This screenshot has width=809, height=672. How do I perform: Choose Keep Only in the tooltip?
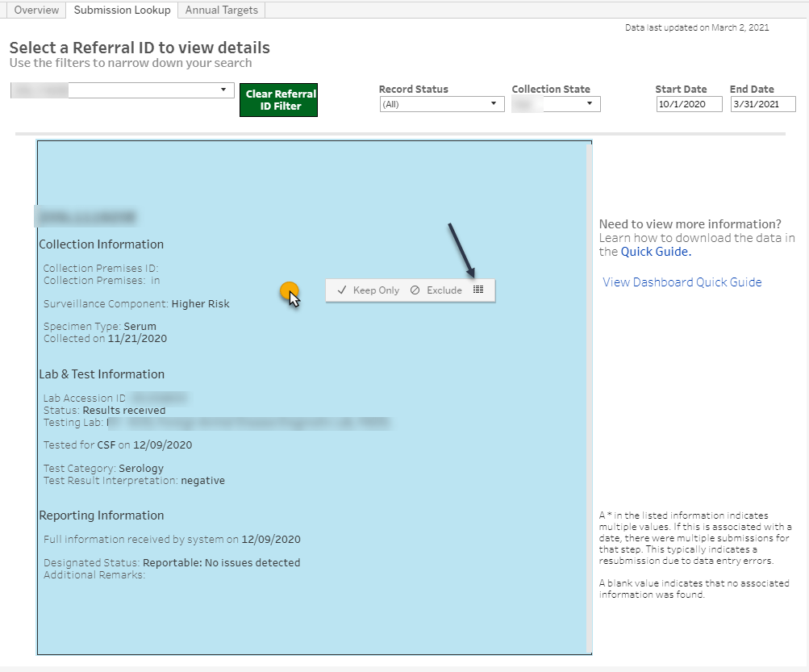[369, 290]
